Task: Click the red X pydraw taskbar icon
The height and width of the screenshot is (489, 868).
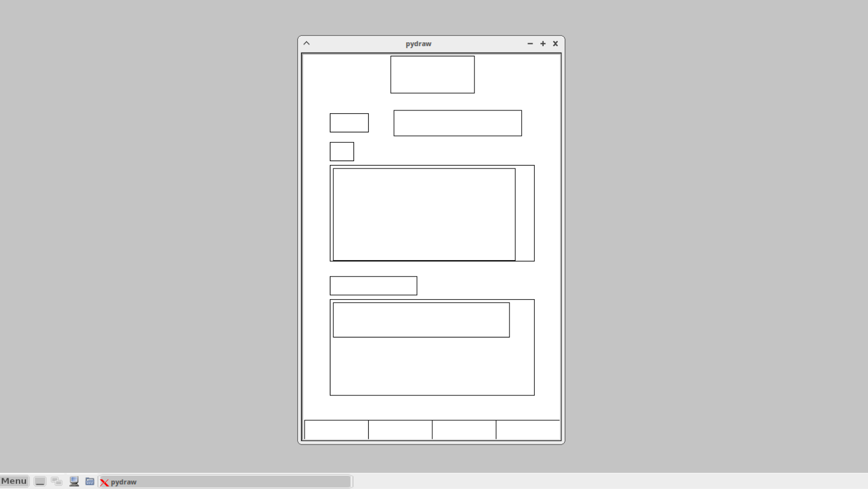Action: click(x=104, y=482)
